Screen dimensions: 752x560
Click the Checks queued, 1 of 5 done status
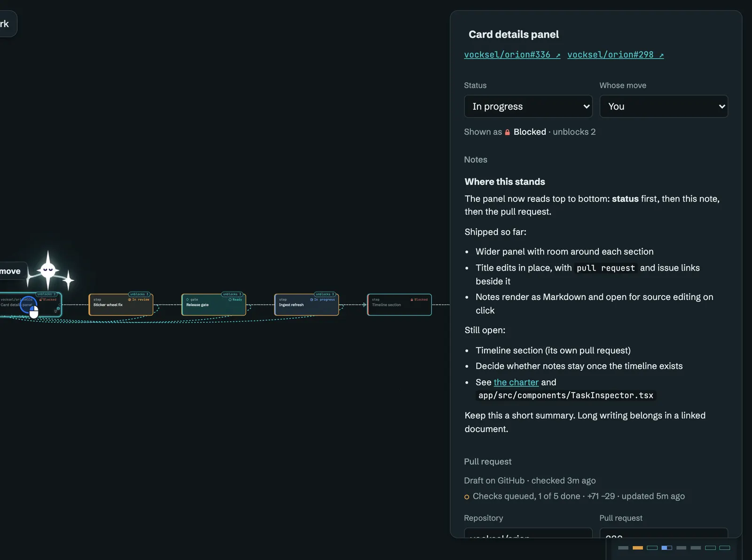pyautogui.click(x=526, y=496)
